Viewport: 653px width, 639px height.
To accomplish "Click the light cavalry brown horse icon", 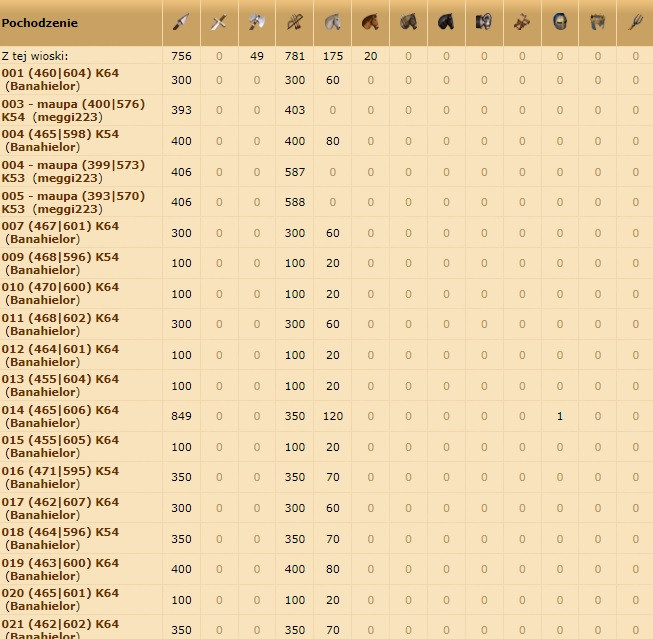I will 370,22.
